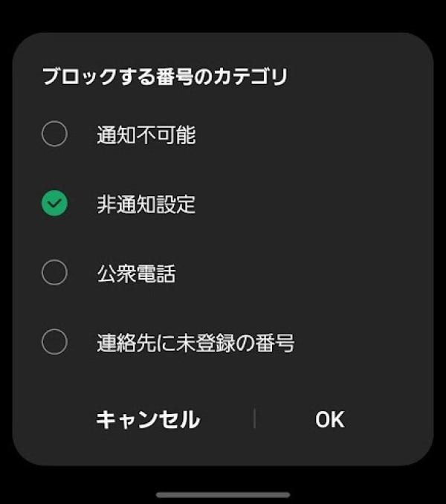Select the 通知不可能 radio button
This screenshot has height=504, width=446.
pyautogui.click(x=54, y=135)
